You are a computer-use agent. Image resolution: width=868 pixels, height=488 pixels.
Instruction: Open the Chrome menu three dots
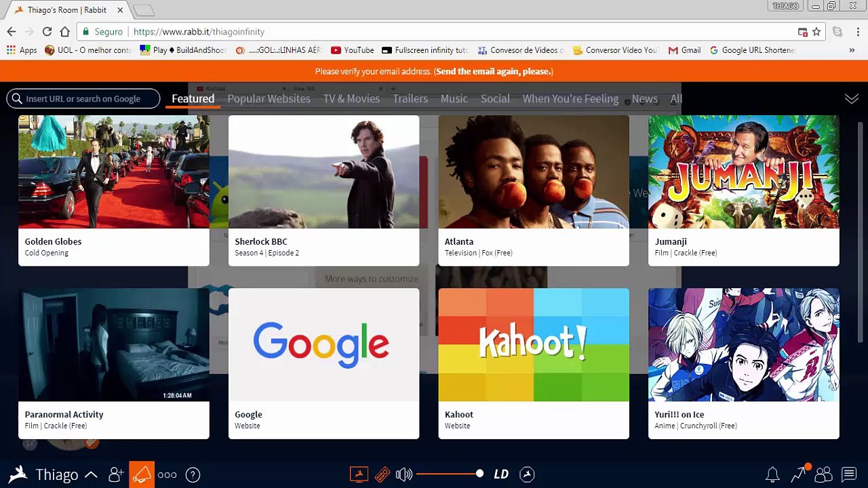pyautogui.click(x=858, y=32)
